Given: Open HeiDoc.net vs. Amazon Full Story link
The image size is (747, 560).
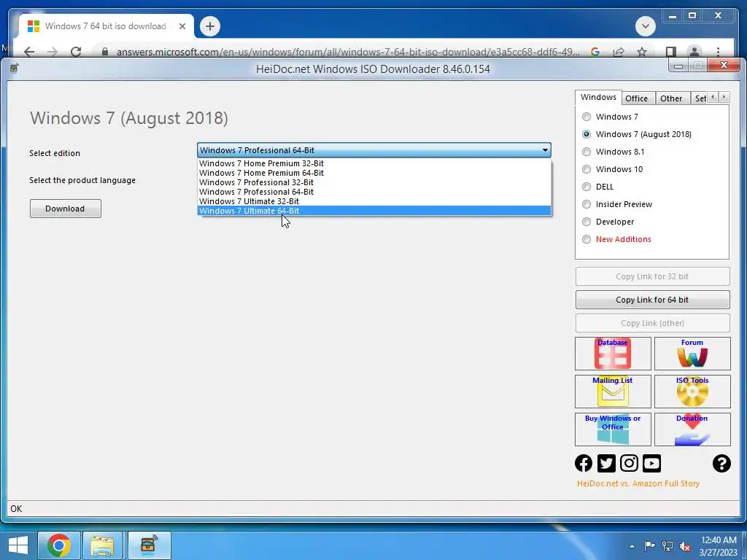Looking at the screenshot, I should click(x=638, y=483).
